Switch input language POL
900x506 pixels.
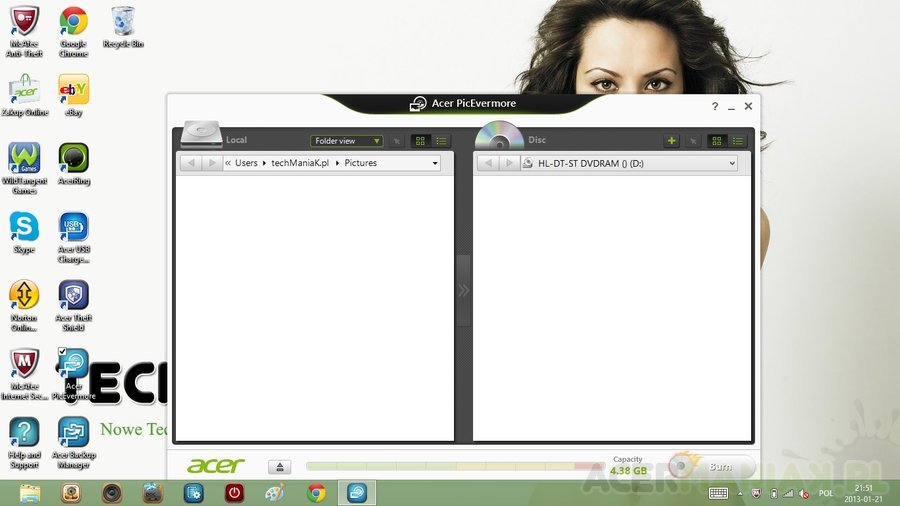[825, 493]
